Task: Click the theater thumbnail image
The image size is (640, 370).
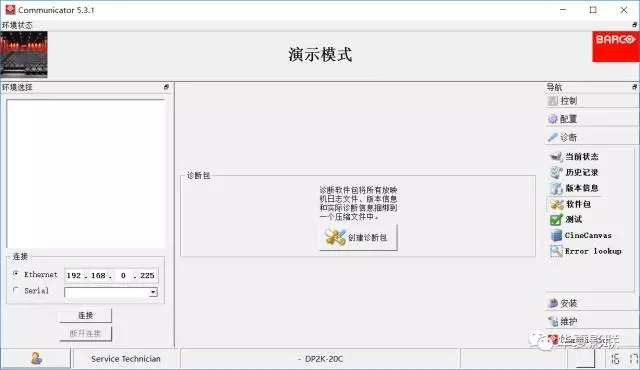Action: 24,54
